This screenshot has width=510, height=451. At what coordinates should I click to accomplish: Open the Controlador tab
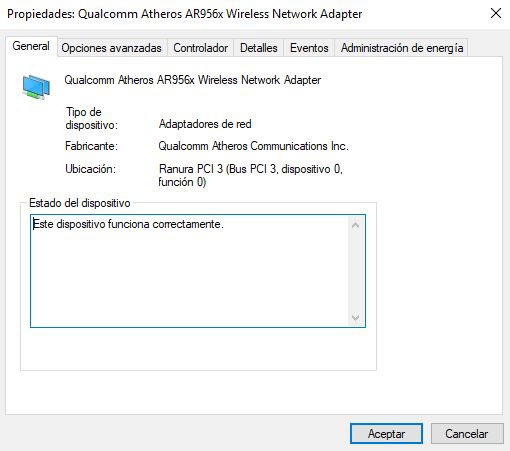coord(201,48)
